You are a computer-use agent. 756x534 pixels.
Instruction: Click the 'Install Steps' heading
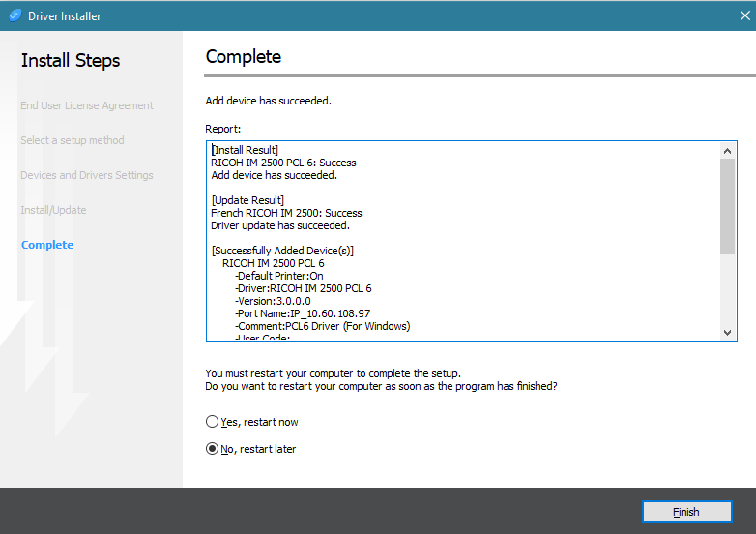pos(71,61)
